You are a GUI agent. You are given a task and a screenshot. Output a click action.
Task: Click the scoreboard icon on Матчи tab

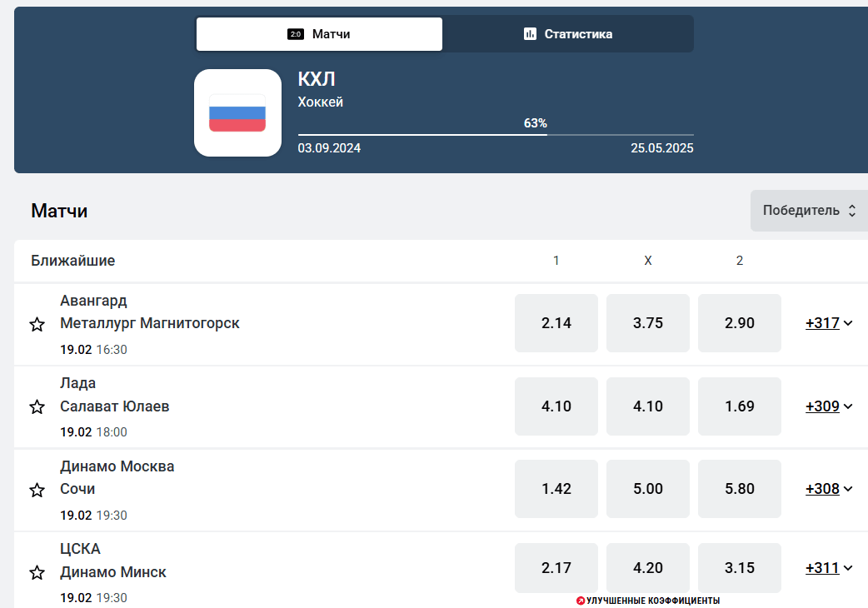pyautogui.click(x=296, y=34)
